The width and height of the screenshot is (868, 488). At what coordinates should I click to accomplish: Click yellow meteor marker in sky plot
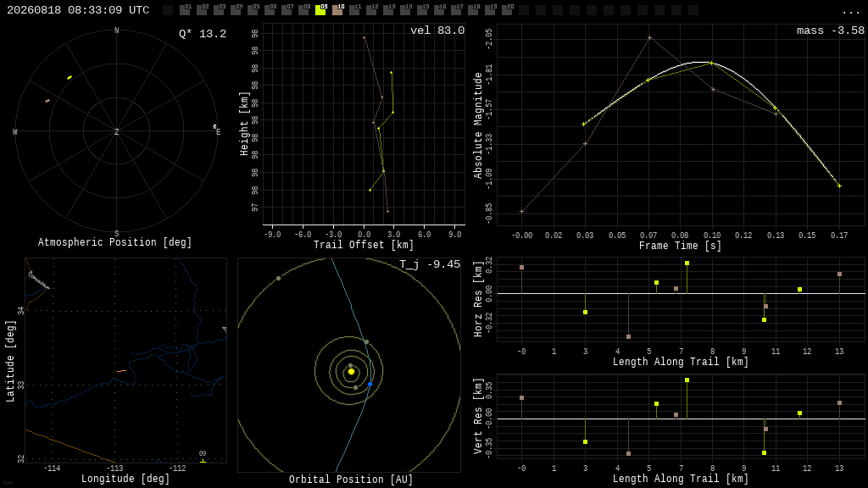tap(70, 77)
